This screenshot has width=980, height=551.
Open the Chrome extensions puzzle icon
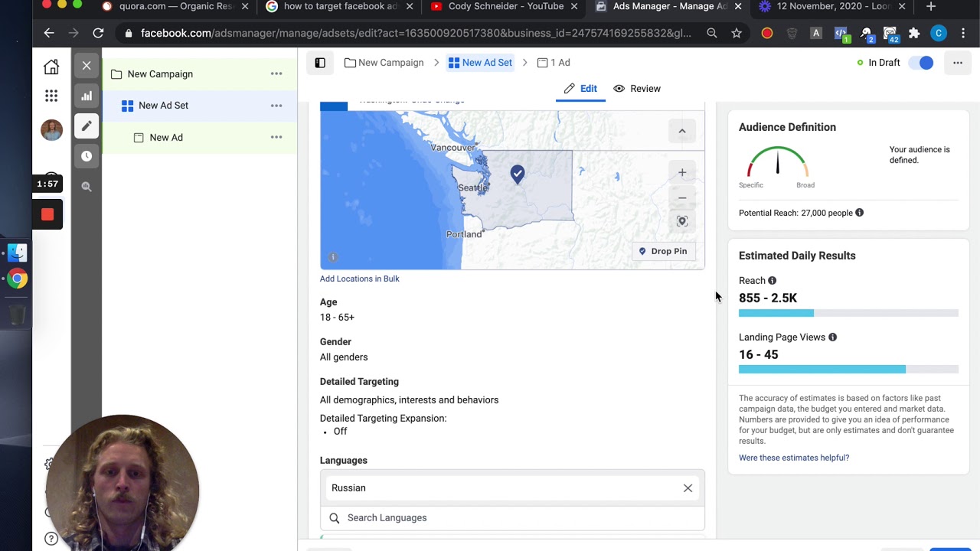(914, 34)
